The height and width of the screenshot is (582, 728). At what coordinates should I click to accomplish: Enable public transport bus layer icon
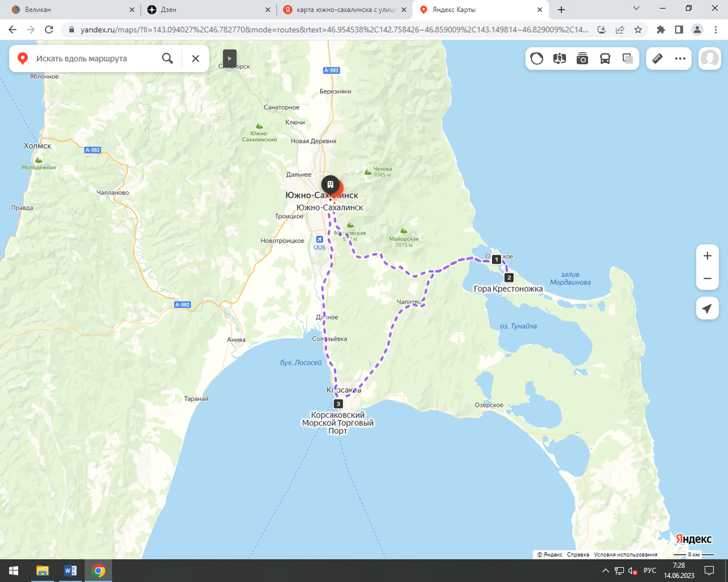[605, 59]
